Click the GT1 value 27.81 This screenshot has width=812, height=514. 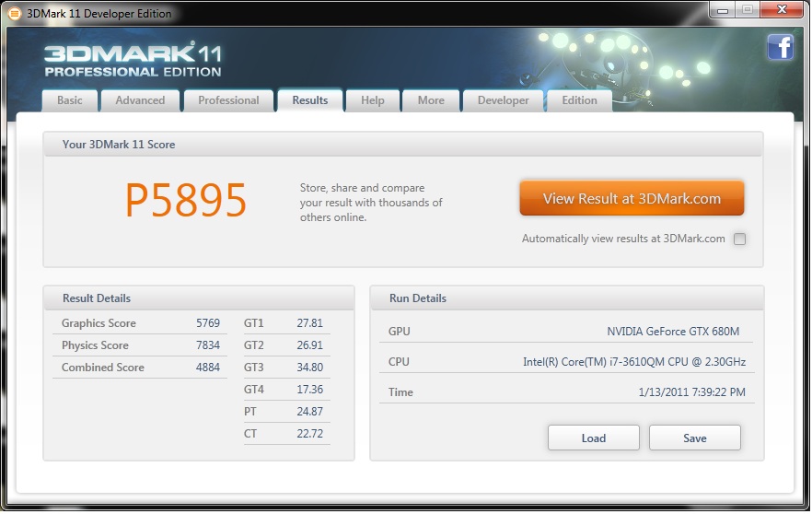click(309, 323)
